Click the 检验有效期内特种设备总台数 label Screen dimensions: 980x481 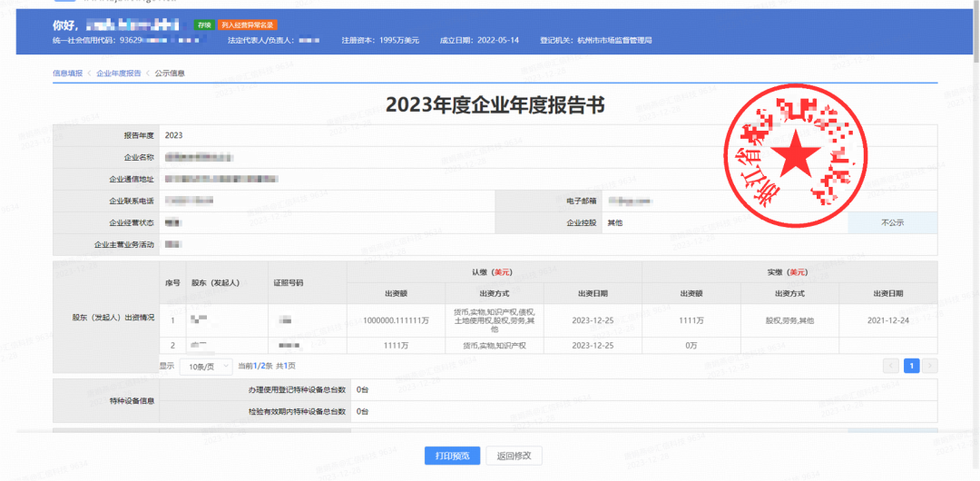coord(296,411)
